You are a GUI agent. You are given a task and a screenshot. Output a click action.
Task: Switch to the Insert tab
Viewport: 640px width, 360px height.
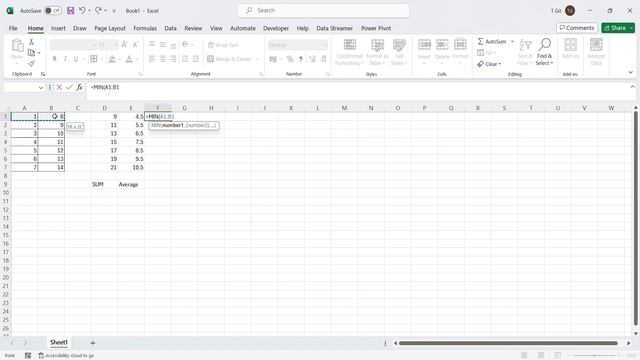pos(58,28)
